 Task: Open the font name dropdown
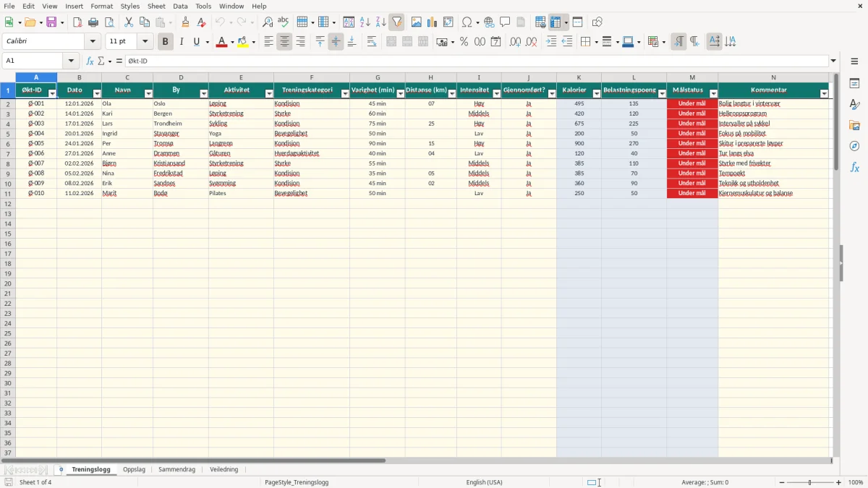pos(93,42)
